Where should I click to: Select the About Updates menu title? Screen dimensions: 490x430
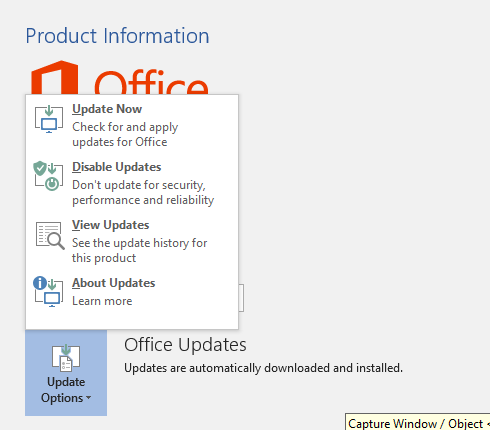tap(114, 283)
